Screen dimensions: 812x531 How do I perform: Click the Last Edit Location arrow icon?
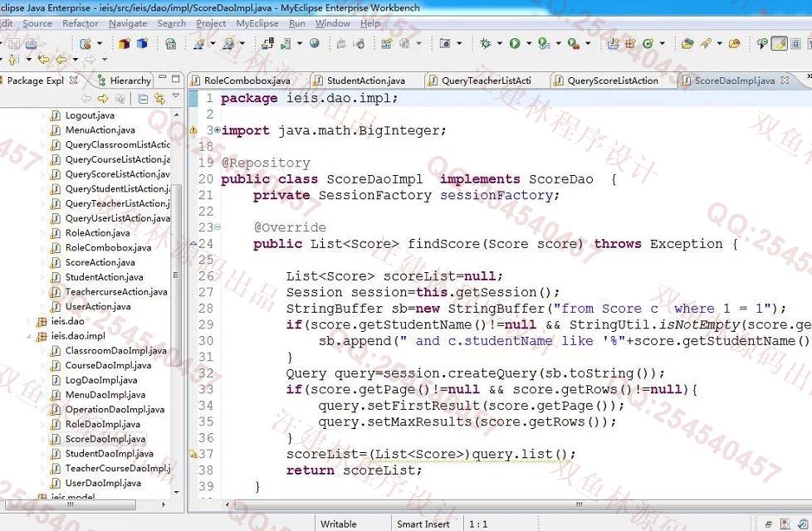(x=43, y=60)
